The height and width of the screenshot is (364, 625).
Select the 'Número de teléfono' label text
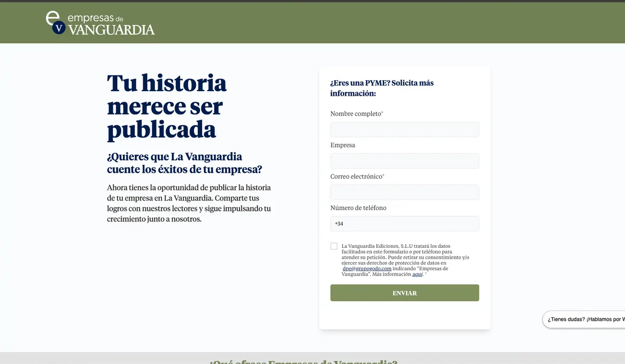coord(358,208)
